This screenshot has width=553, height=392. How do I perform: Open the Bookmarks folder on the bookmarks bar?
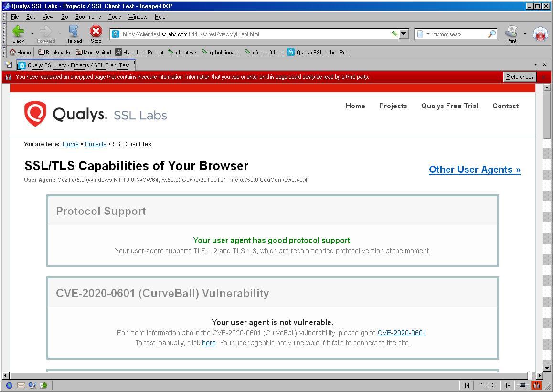(x=54, y=52)
